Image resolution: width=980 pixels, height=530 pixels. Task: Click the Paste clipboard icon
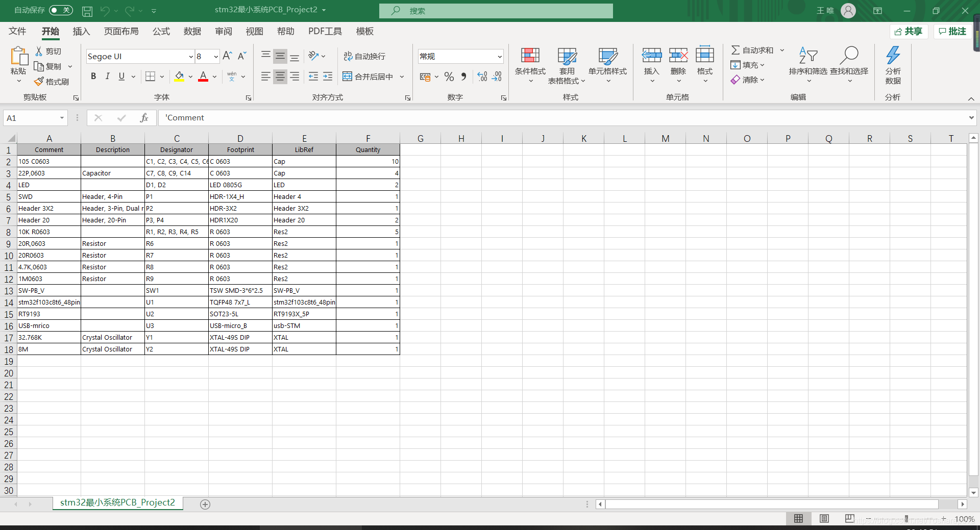pyautogui.click(x=19, y=56)
